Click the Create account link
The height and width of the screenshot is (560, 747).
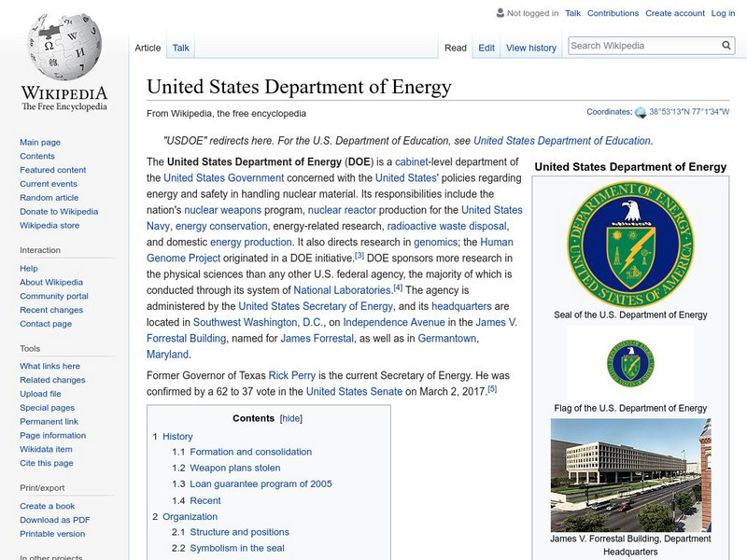675,13
